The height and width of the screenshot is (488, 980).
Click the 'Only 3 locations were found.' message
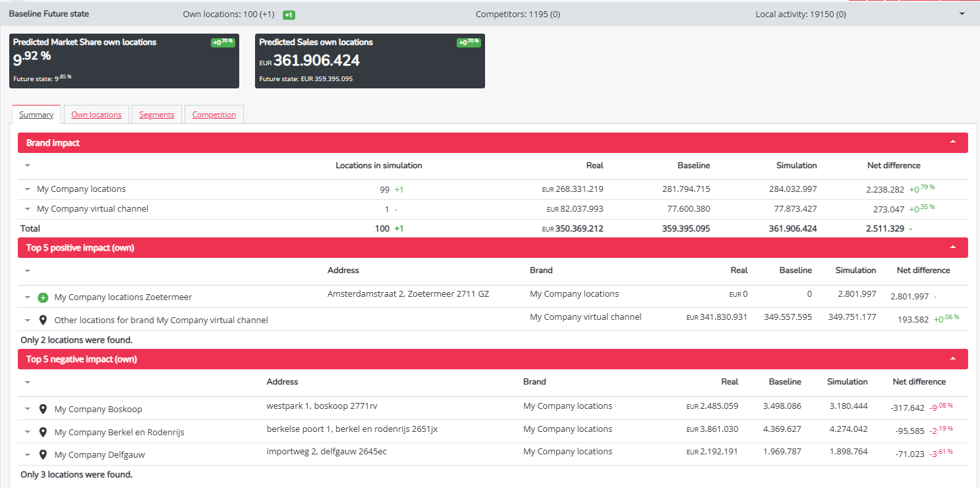76,475
